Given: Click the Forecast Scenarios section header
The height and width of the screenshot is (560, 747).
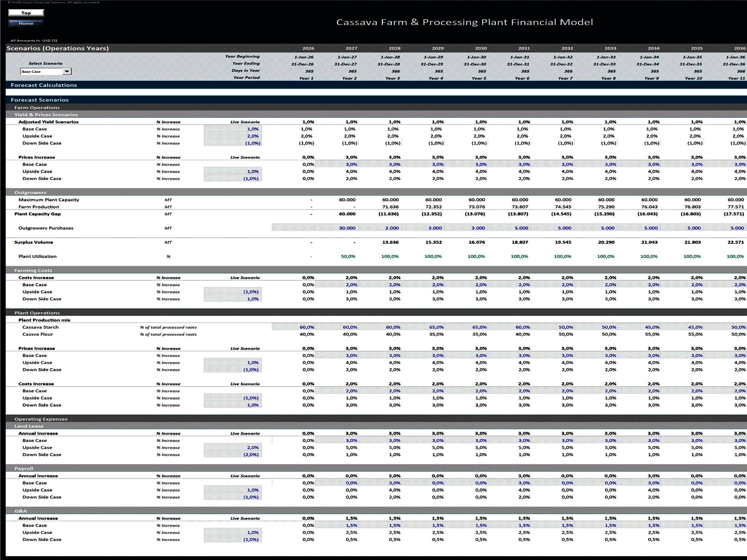Looking at the screenshot, I should pyautogui.click(x=39, y=100).
